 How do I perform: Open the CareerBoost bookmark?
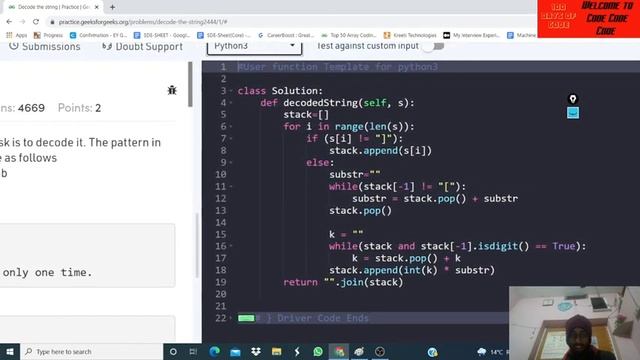click(x=286, y=36)
